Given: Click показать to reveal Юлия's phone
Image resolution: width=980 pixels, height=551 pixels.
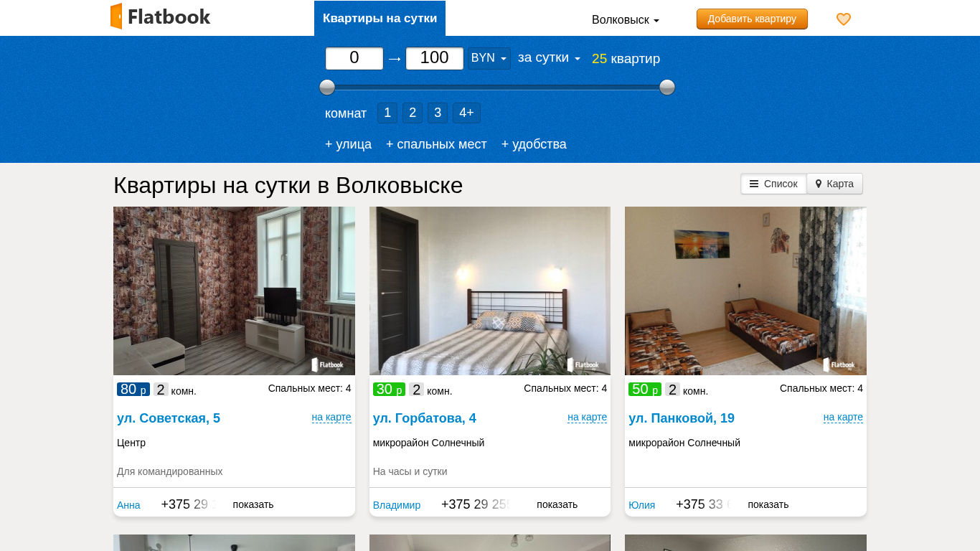Looking at the screenshot, I should pos(768,504).
